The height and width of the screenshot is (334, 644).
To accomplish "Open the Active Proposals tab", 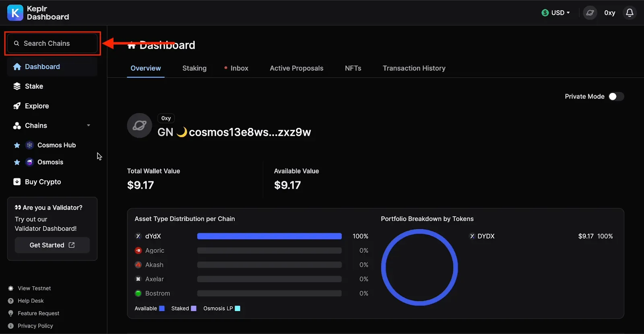I will tap(297, 68).
